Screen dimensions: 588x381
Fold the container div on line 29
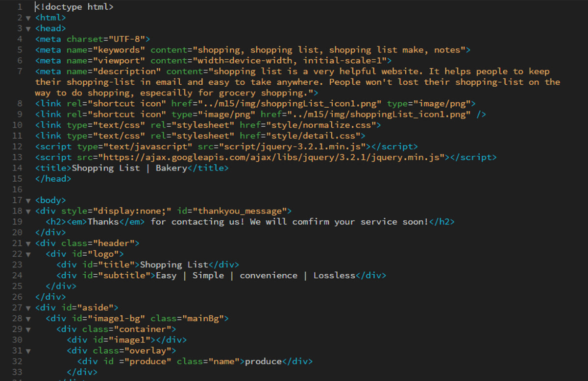pyautogui.click(x=28, y=330)
